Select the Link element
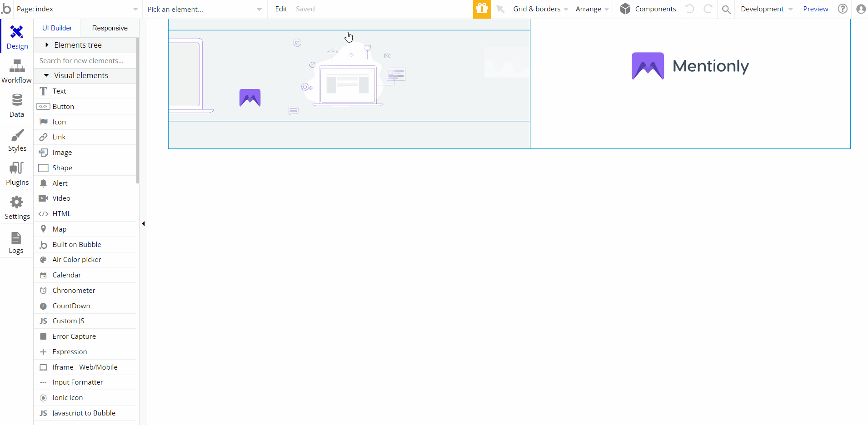This screenshot has height=425, width=868. coord(85,137)
